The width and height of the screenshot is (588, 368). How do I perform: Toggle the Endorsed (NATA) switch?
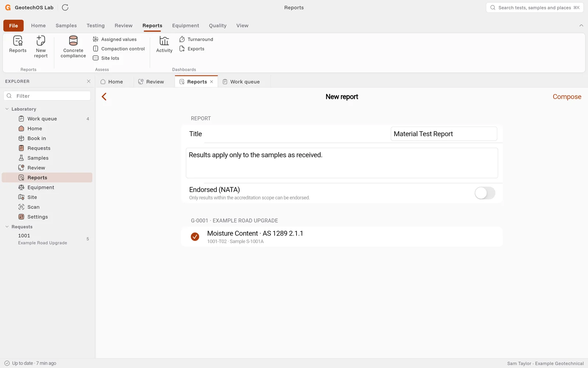tap(485, 193)
